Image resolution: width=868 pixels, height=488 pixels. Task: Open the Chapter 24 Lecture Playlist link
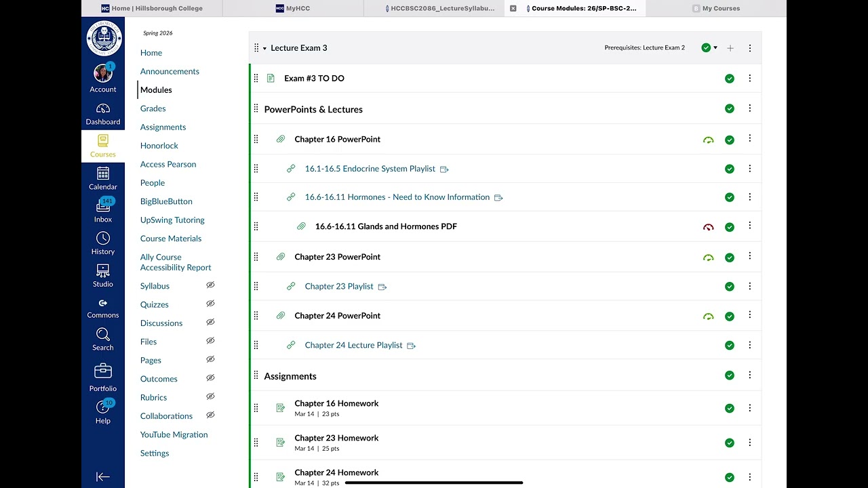click(x=353, y=345)
